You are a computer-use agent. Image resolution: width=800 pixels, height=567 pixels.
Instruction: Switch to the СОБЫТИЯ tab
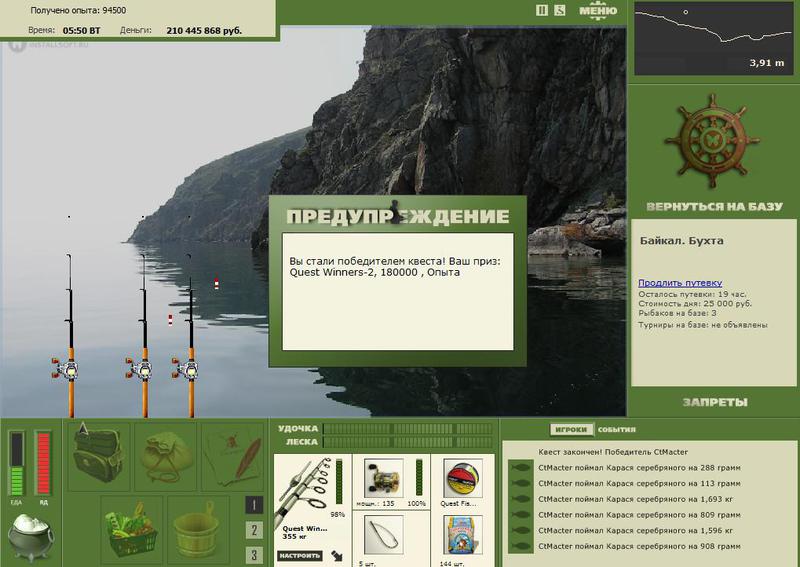(616, 430)
